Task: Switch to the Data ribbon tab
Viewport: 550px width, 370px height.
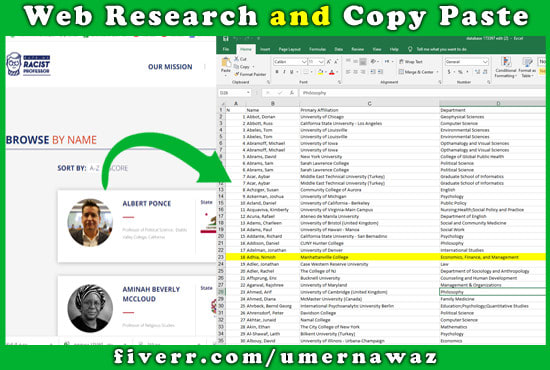Action: click(x=338, y=49)
